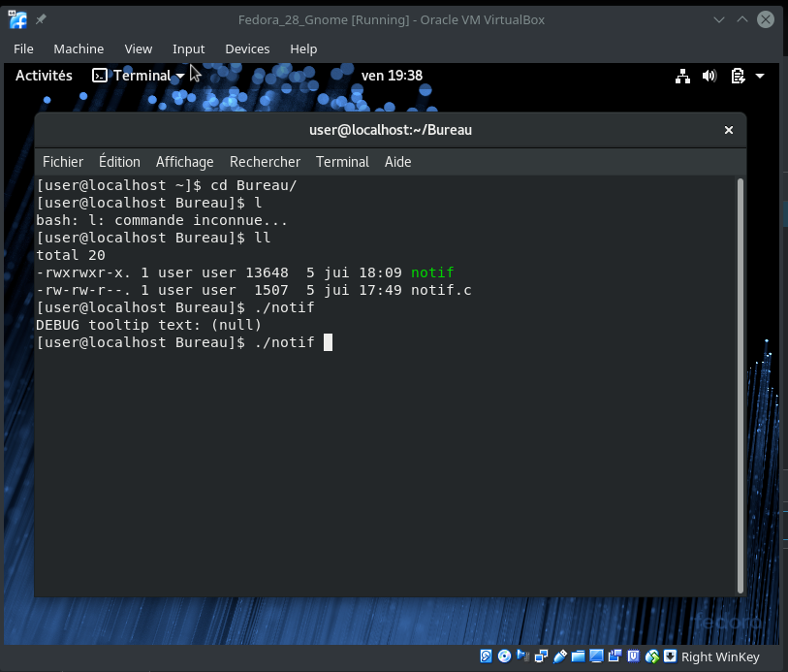This screenshot has width=788, height=672.
Task: Click the hard disk activity indicator
Action: click(x=486, y=656)
